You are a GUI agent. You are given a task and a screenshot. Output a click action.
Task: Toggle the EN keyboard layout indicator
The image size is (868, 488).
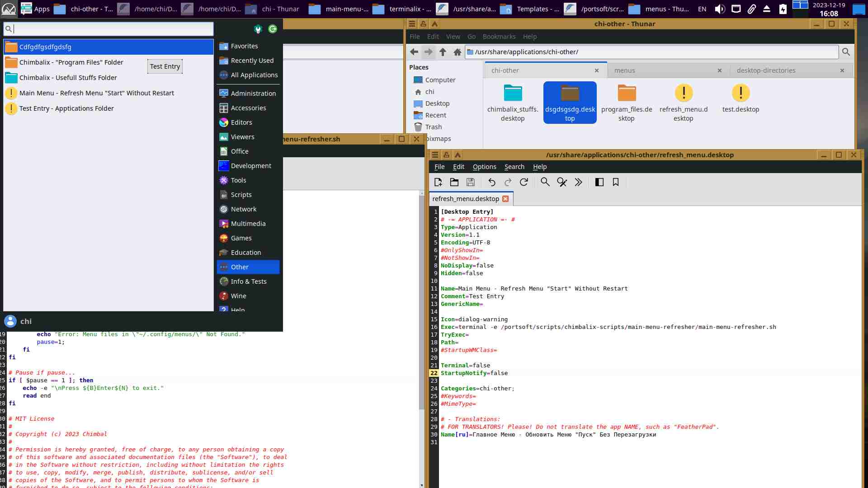tap(702, 9)
